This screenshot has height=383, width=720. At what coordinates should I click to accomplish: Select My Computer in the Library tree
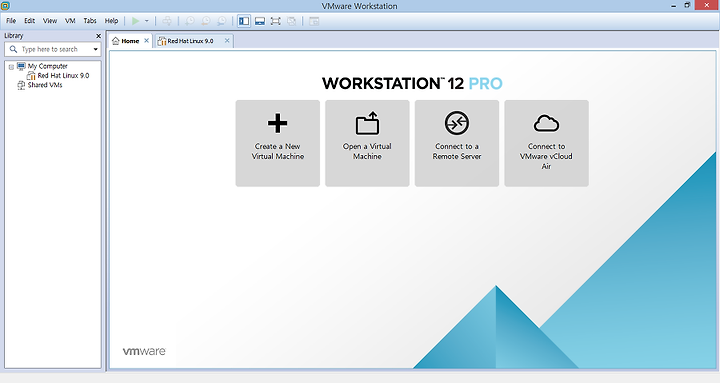[x=47, y=66]
